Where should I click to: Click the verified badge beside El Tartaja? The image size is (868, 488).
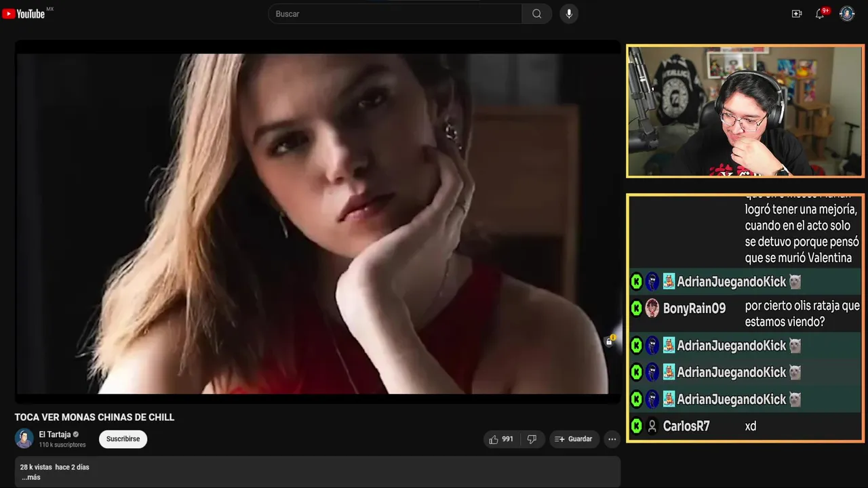76,434
